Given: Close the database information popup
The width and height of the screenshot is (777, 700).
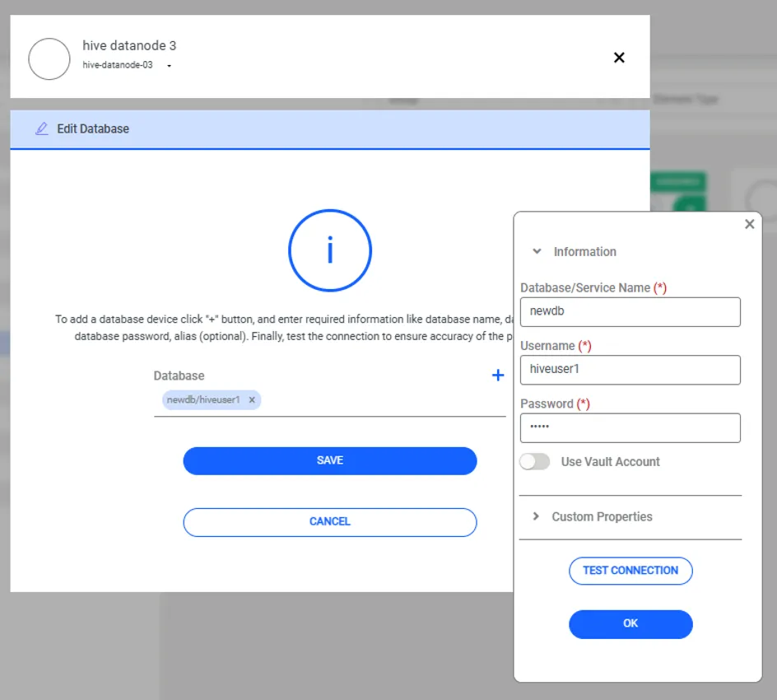Looking at the screenshot, I should [x=749, y=224].
